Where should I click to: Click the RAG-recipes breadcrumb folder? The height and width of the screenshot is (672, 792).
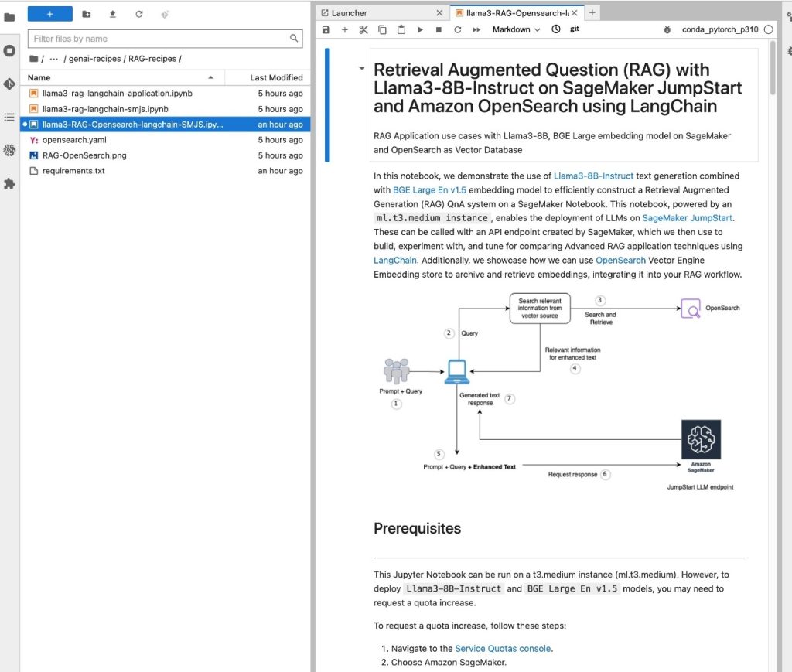(152, 59)
